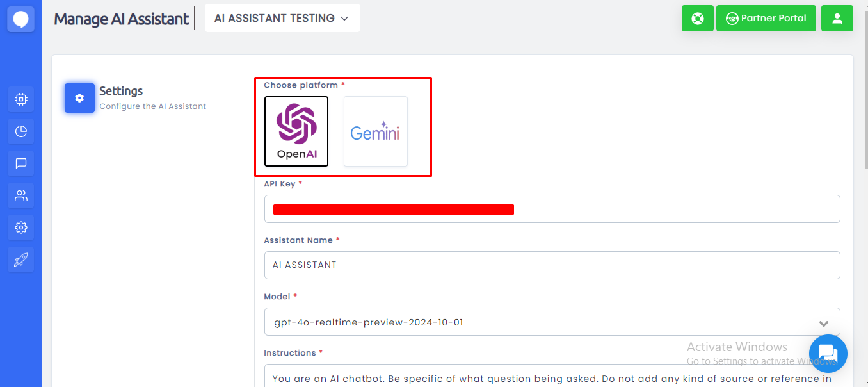Open the pie chart analytics icon
The width and height of the screenshot is (868, 387).
21,131
